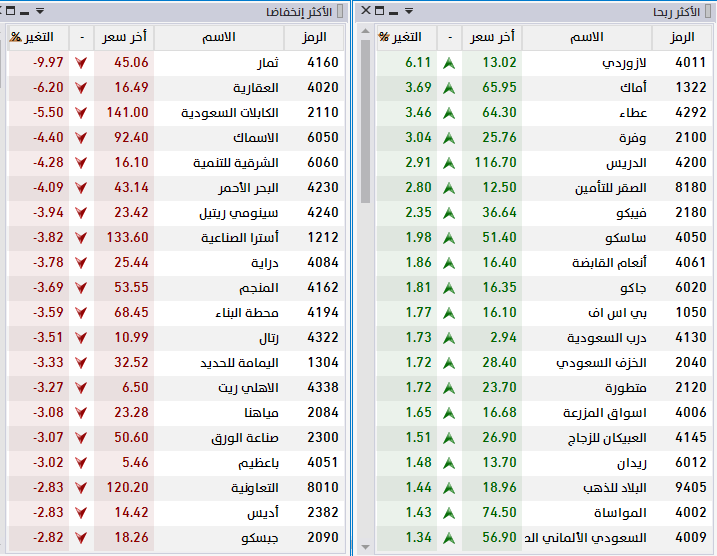
Task: Click the red down arrow in التعاونية row
Action: point(81,488)
